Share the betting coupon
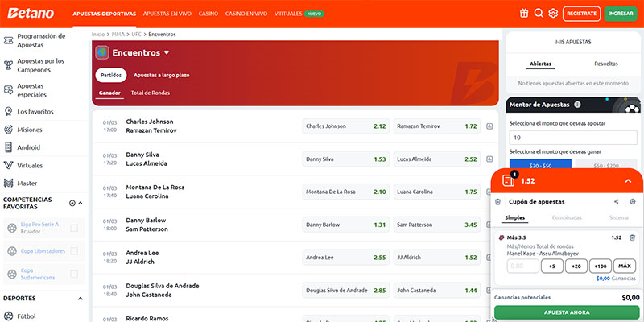The height and width of the screenshot is (322, 644). [x=616, y=202]
